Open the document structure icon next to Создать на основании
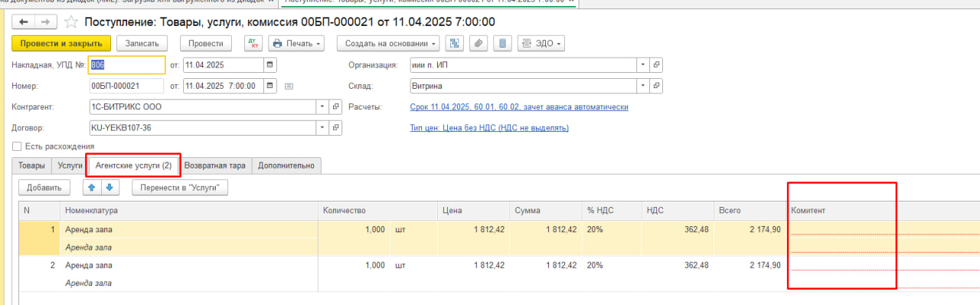 tap(454, 44)
